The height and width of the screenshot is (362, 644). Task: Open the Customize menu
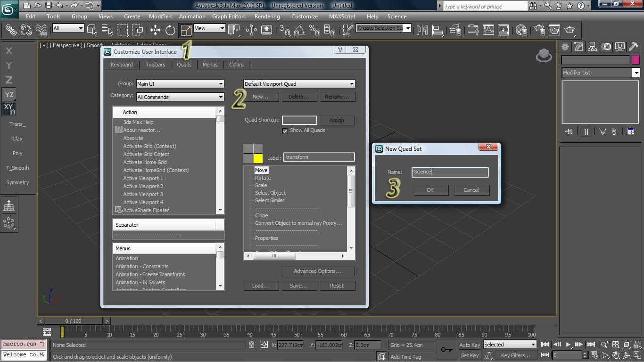pos(305,16)
